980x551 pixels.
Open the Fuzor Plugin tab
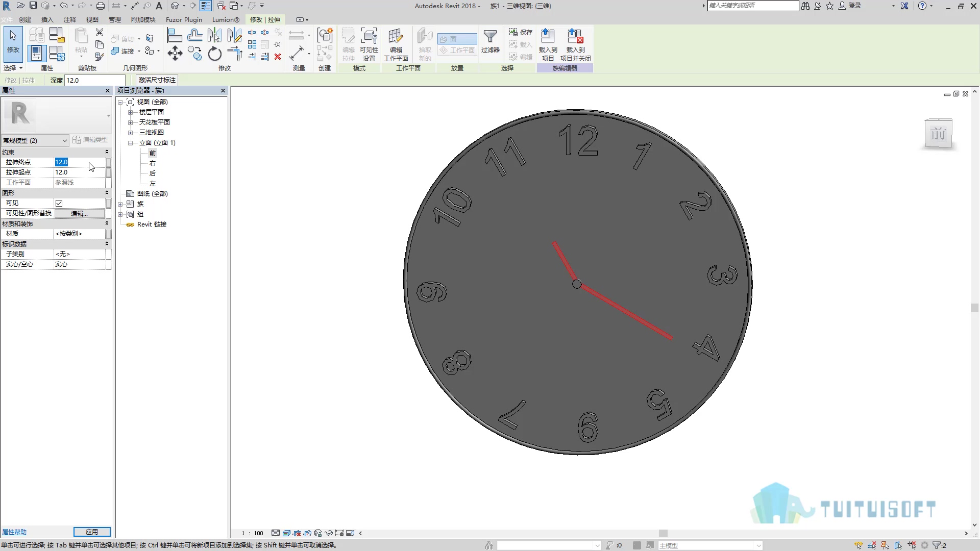[184, 19]
